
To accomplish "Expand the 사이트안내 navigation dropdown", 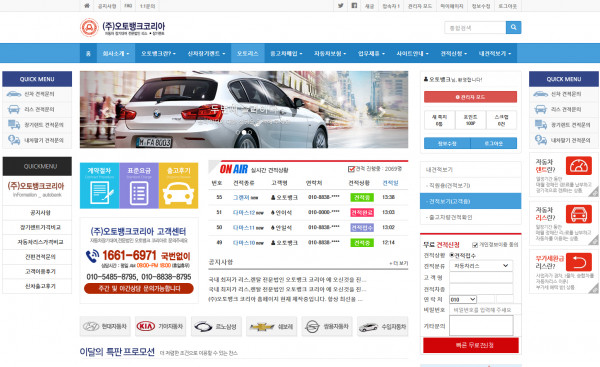I will click(x=412, y=54).
